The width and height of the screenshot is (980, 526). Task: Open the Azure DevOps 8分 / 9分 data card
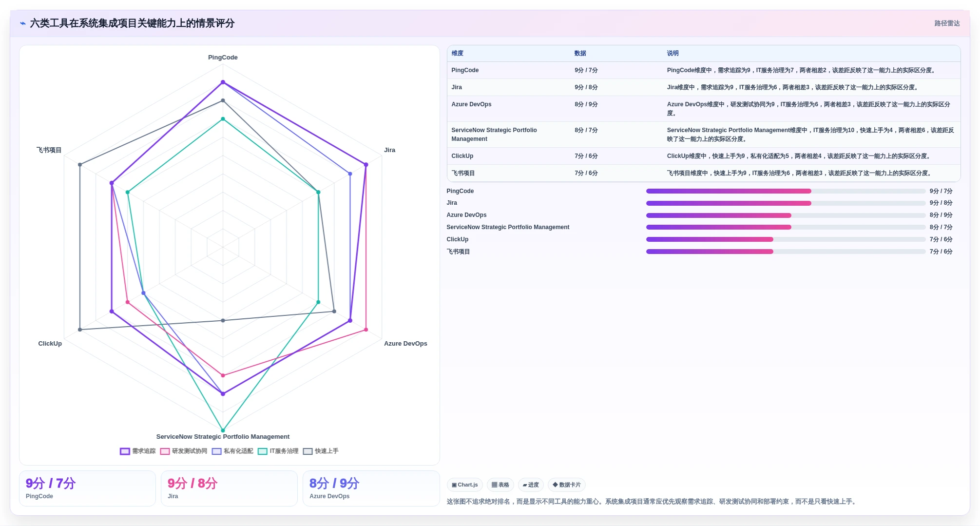[x=371, y=488]
